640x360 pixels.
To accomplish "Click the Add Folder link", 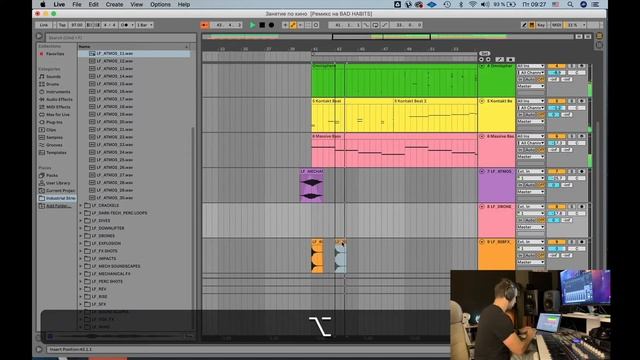I will [58, 206].
